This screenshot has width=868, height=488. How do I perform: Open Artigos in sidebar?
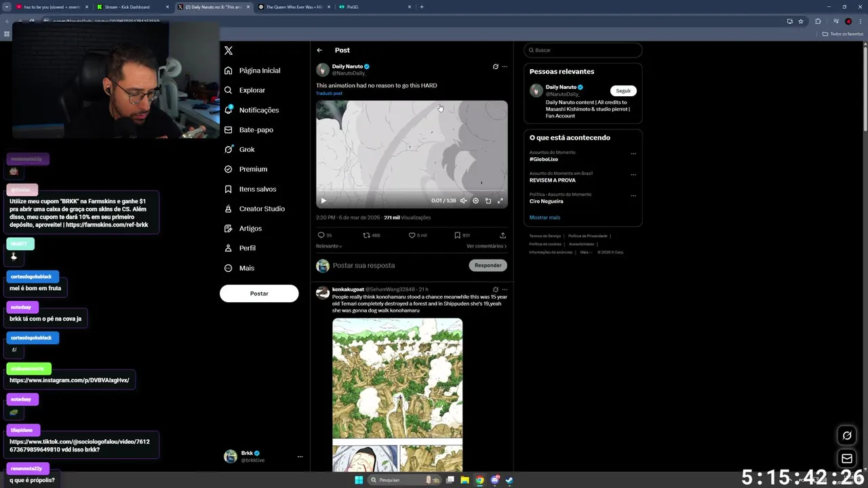[x=243, y=228]
